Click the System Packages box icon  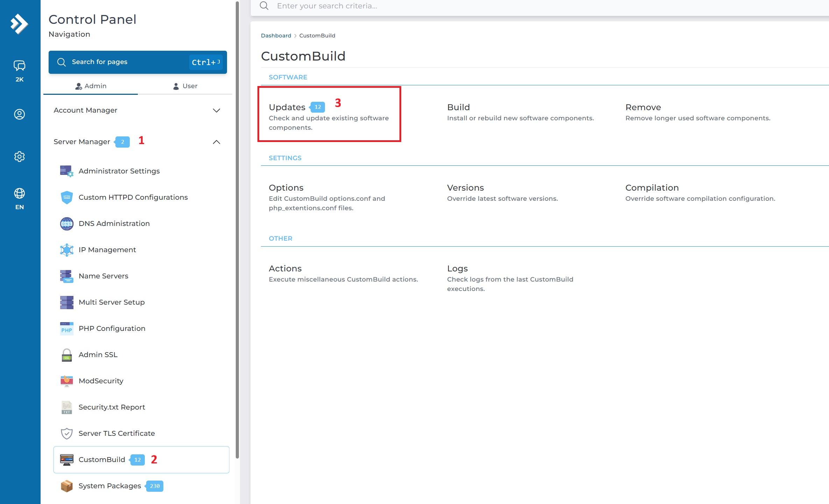coord(66,486)
